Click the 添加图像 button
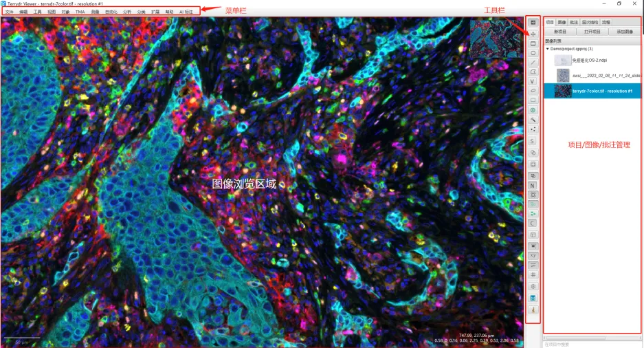 coord(624,32)
